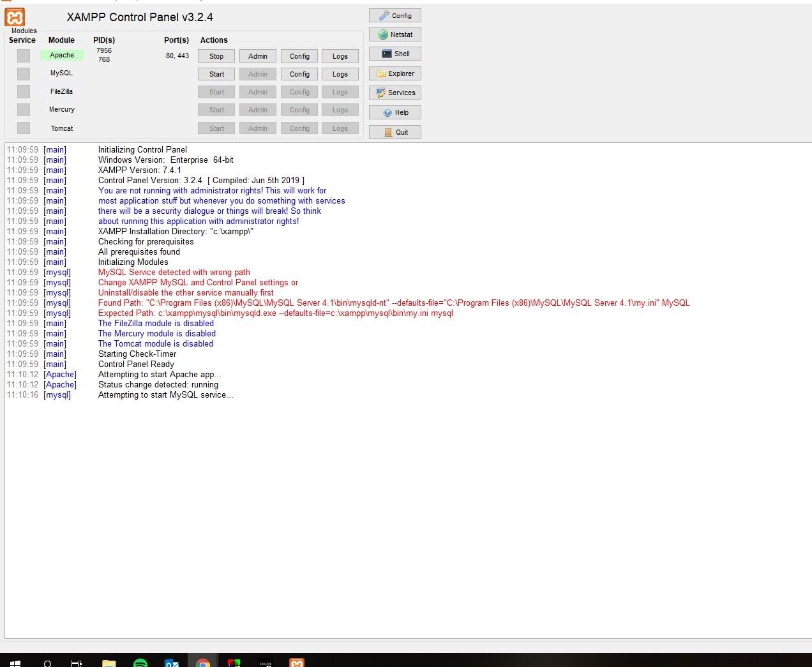Click the FileZilla Admin button

(258, 92)
